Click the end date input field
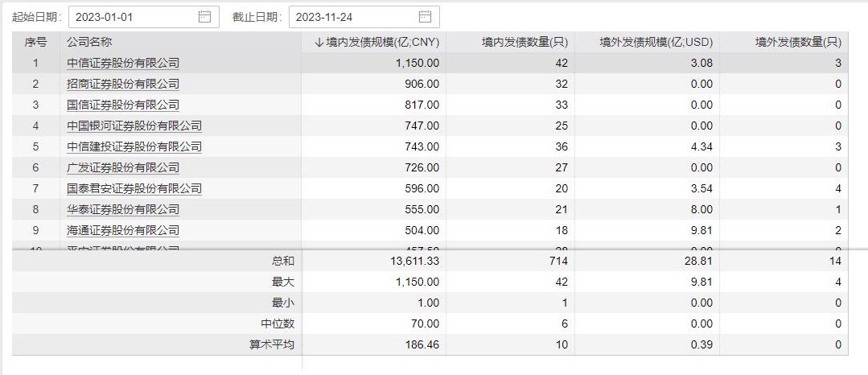 (352, 16)
